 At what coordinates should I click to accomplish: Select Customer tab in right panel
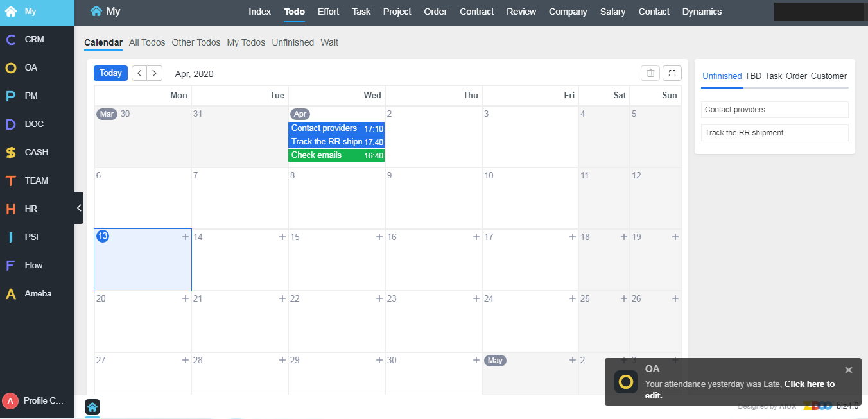[x=829, y=76]
